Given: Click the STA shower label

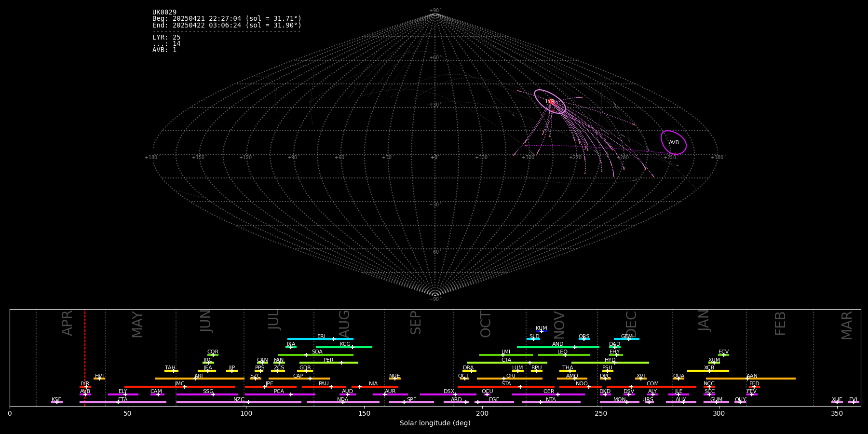Looking at the screenshot, I should click(x=506, y=384).
